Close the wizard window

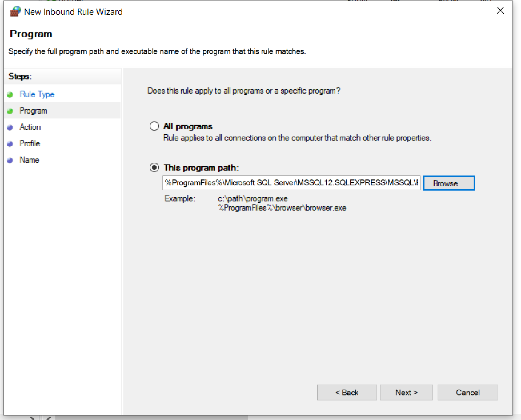[x=501, y=11]
